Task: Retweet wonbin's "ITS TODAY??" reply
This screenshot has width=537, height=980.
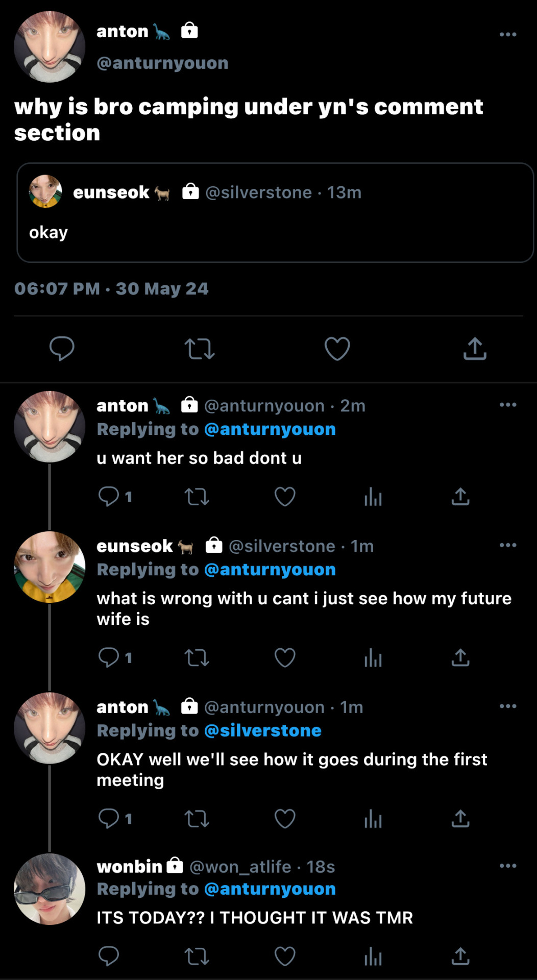Action: [197, 957]
